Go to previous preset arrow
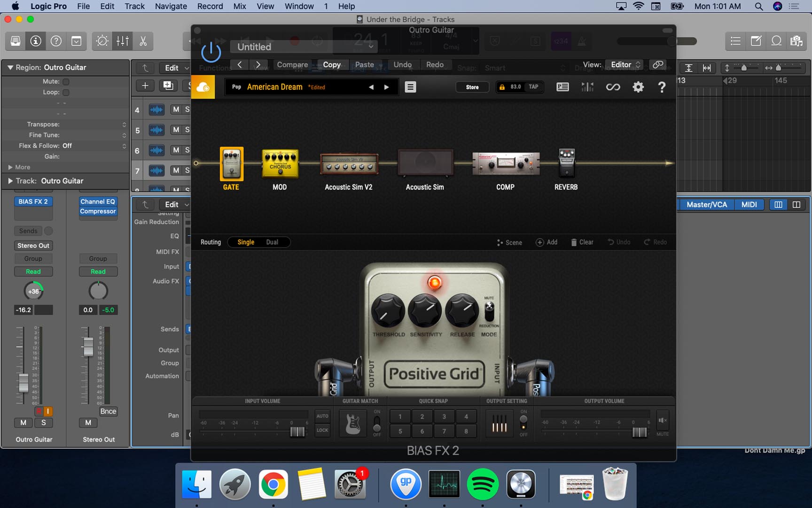 pyautogui.click(x=371, y=87)
